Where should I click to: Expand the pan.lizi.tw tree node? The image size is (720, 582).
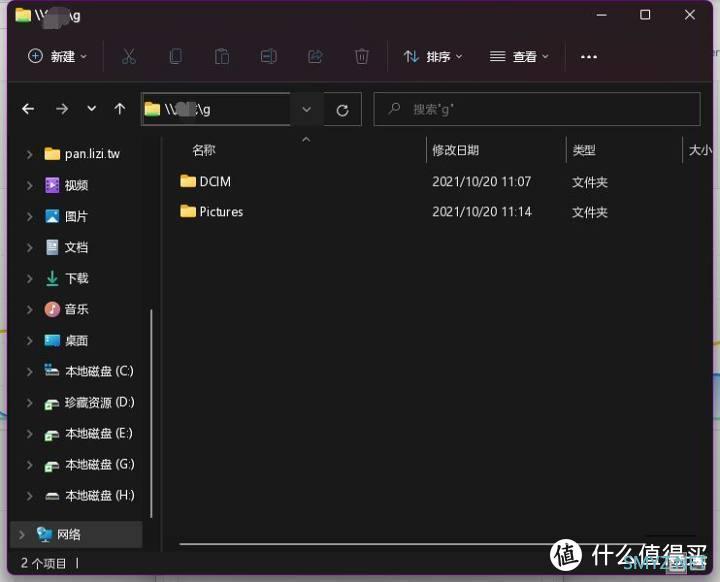29,154
